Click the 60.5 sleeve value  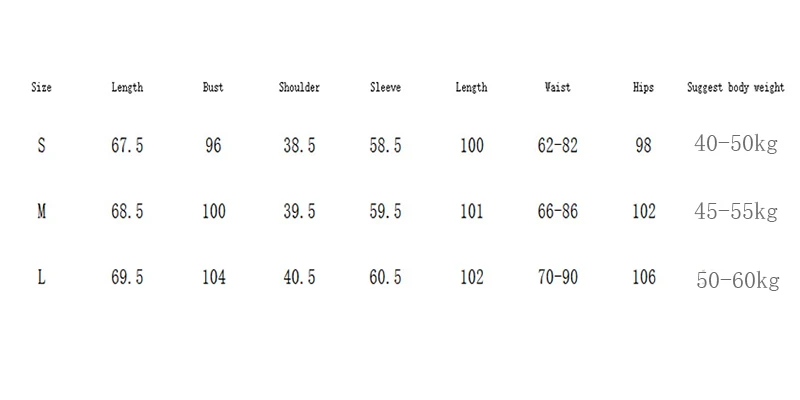(x=385, y=278)
